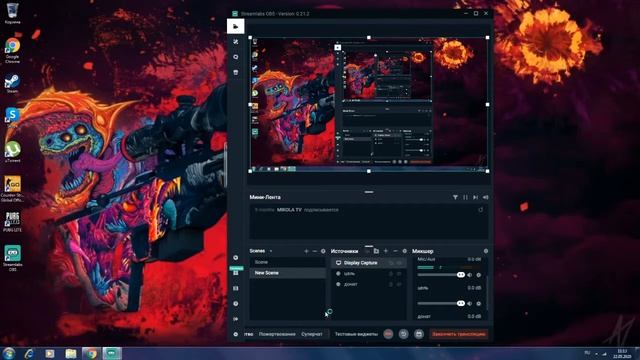
Task: Filter events in the mini feed
Action: pos(455,197)
